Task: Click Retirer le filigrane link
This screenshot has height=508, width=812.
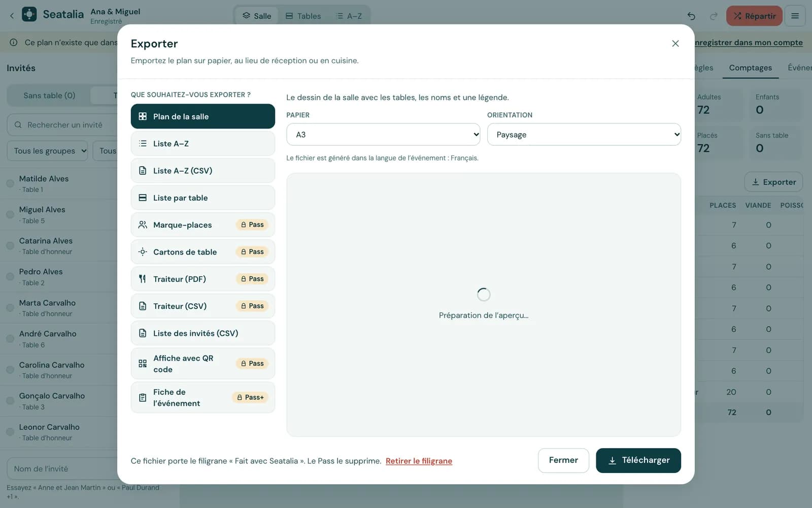Action: 419,461
